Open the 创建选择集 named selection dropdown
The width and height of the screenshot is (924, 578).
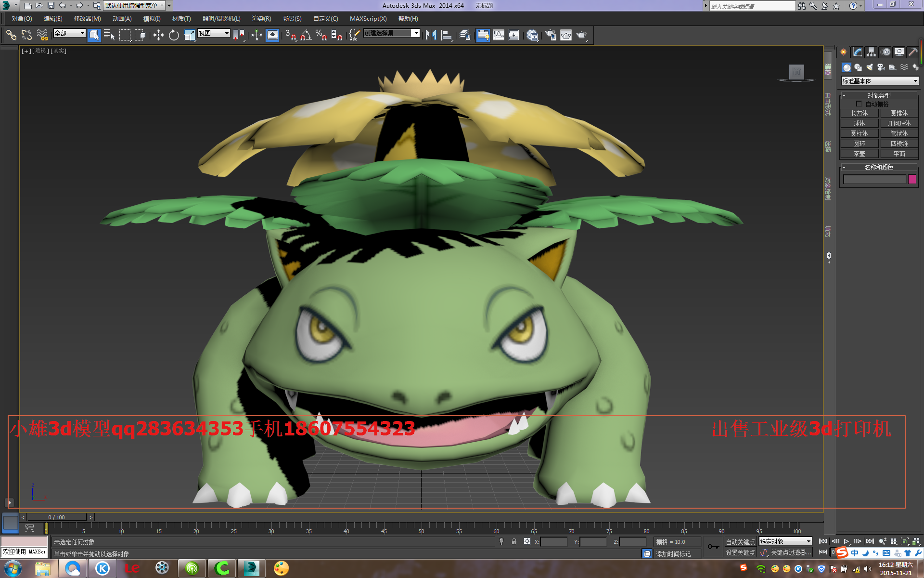(392, 33)
